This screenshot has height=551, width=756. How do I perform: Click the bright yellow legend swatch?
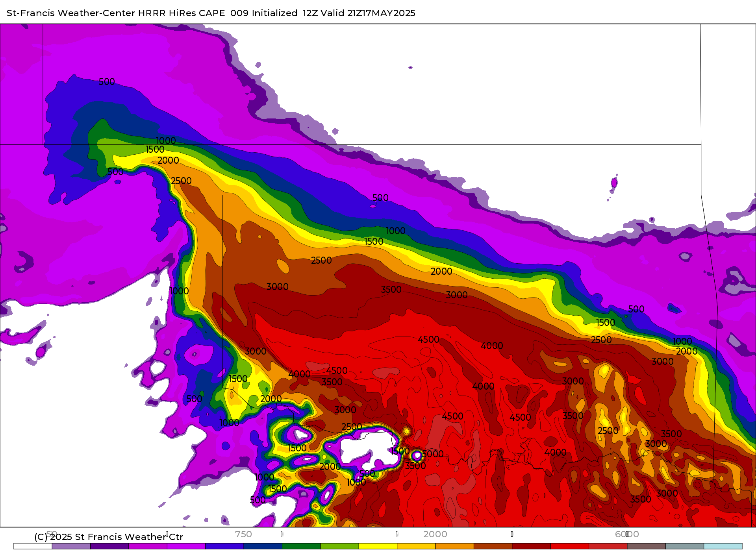[378, 546]
